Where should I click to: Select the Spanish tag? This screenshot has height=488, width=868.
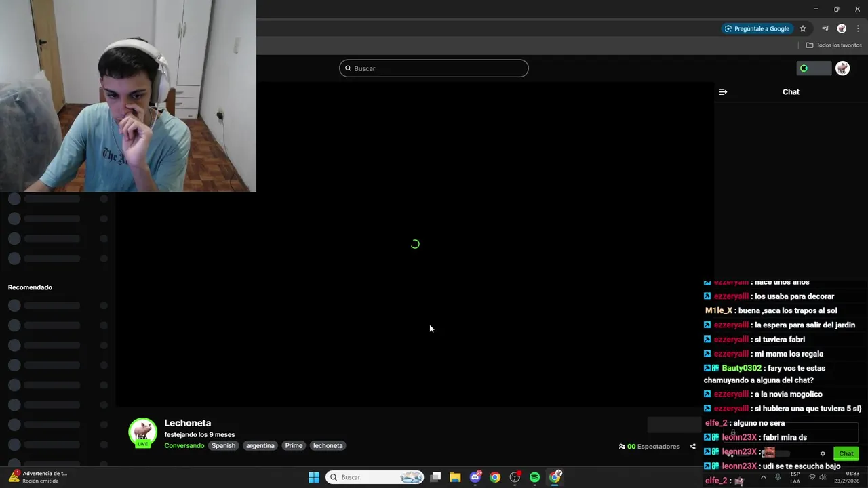pos(223,446)
